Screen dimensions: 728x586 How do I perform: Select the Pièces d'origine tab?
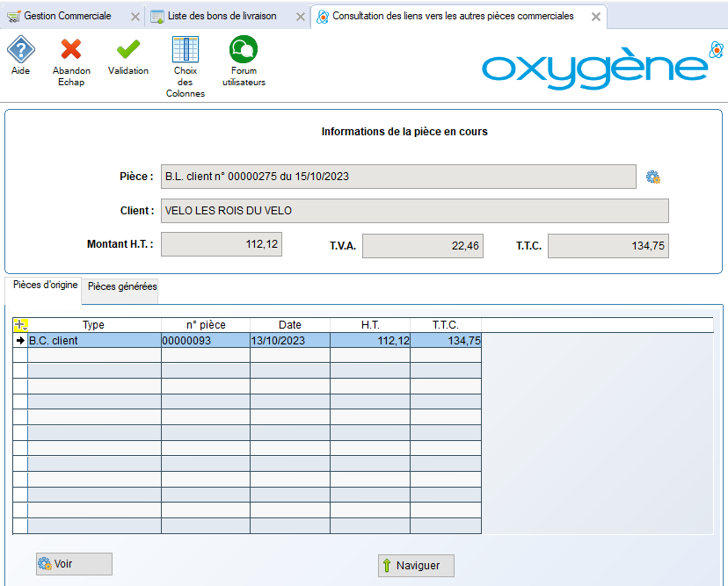pyautogui.click(x=46, y=286)
